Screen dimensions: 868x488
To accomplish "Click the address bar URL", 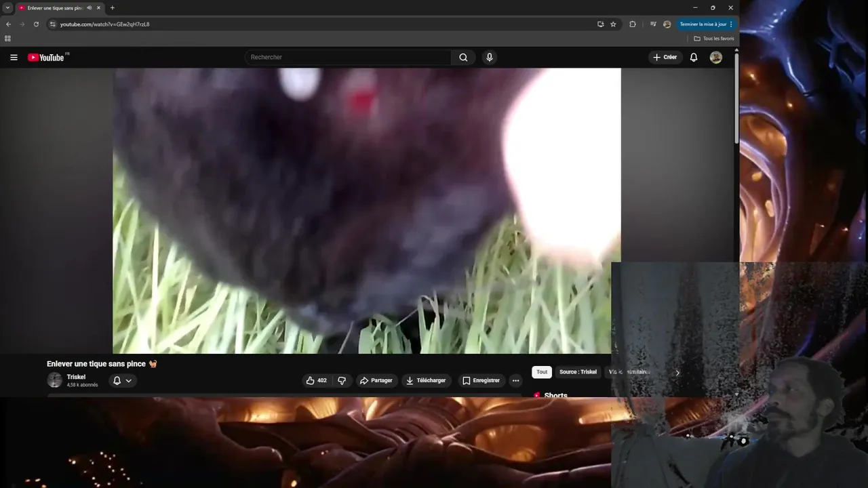I will pos(104,24).
